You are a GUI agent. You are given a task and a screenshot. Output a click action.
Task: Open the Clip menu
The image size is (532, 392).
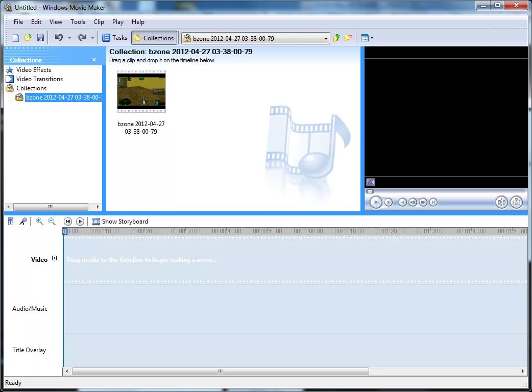[99, 22]
